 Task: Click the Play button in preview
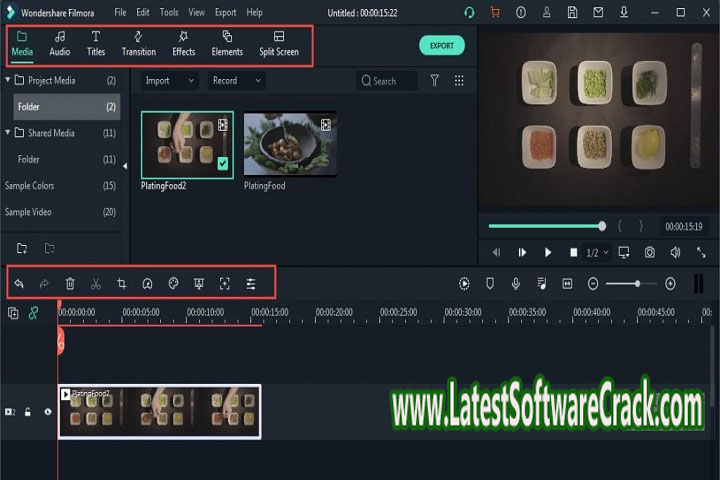pyautogui.click(x=548, y=252)
